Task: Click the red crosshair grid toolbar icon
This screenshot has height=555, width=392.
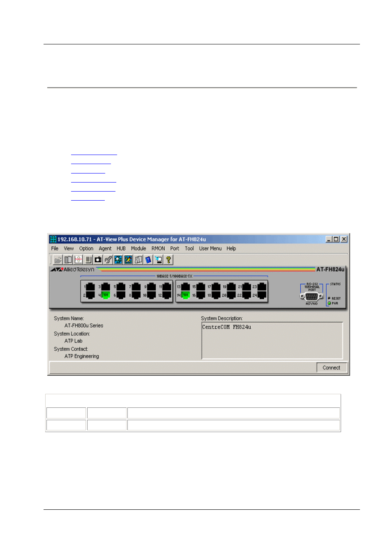Action: (78, 260)
